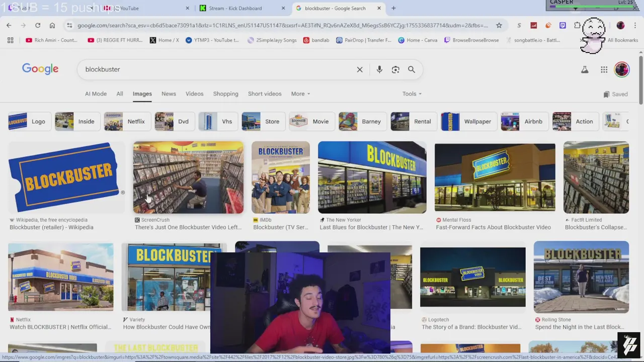This screenshot has width=644, height=362.
Task: Switch to Short videos tab
Action: [x=265, y=94]
